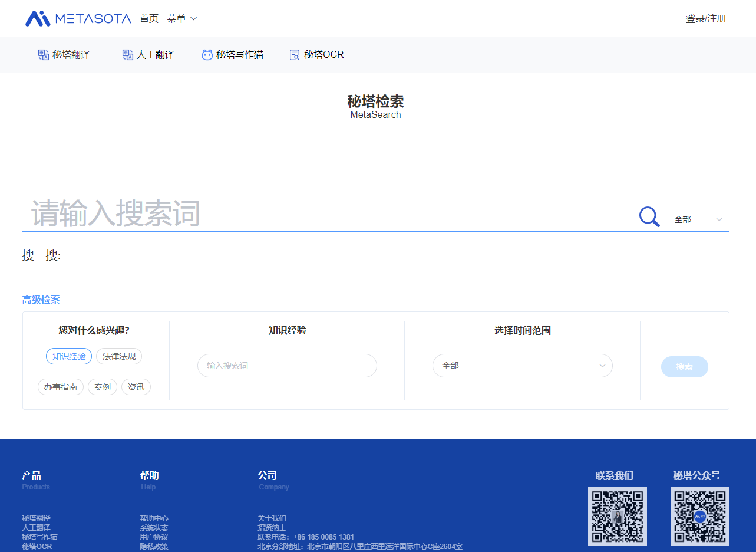Open the 选择时间范围 dropdown
The height and width of the screenshot is (552, 756).
click(x=522, y=366)
